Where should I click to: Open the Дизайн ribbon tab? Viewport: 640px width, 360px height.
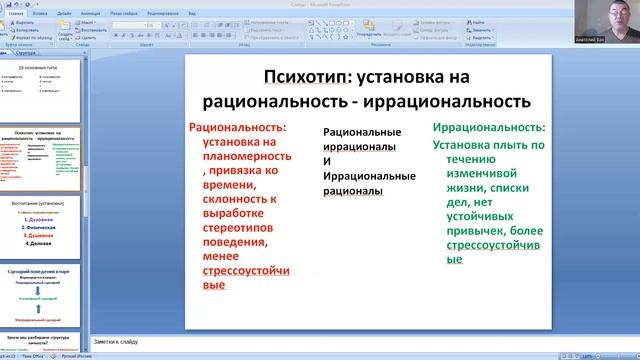64,13
